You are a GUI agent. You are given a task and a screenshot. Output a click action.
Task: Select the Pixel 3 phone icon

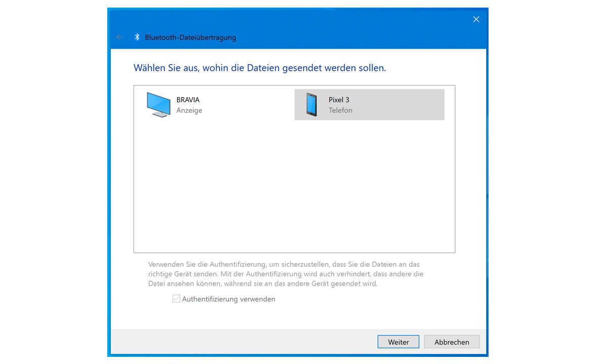312,105
